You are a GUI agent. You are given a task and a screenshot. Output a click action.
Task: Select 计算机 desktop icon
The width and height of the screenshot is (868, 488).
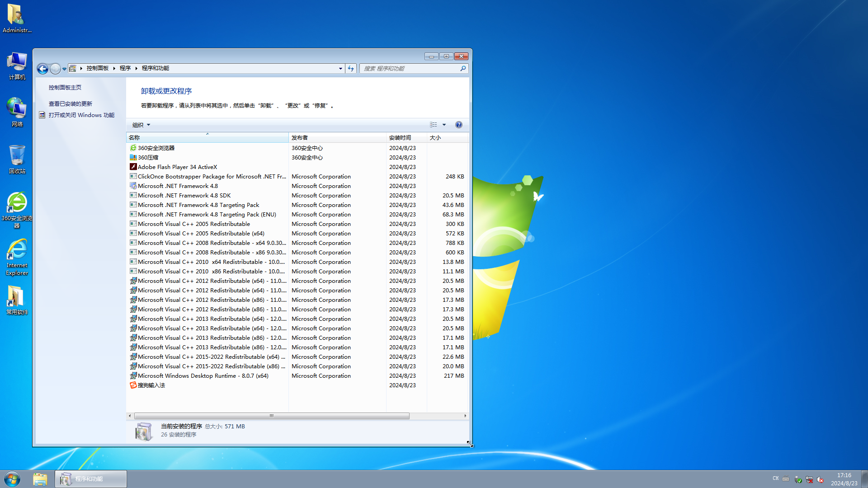[17, 66]
